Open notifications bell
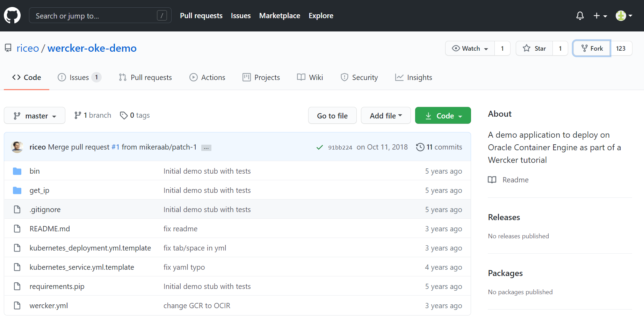Screen dimensions: 644x319 (x=580, y=16)
